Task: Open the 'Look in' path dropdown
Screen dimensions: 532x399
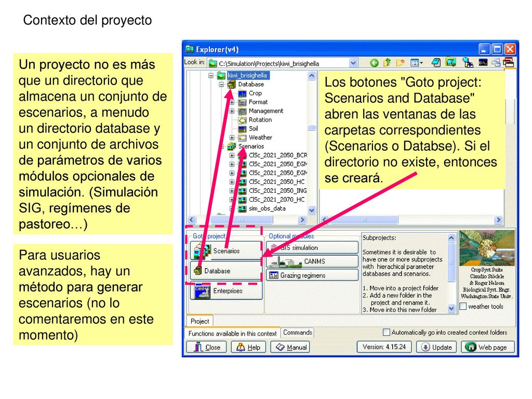Action: click(x=353, y=63)
